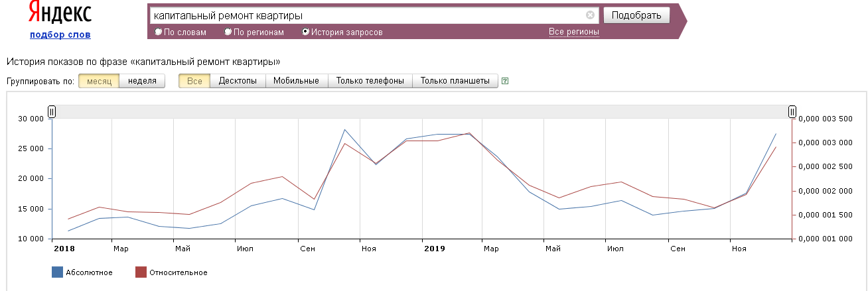Switch to «Только планшеты» filter
This screenshot has width=868, height=291.
(455, 81)
